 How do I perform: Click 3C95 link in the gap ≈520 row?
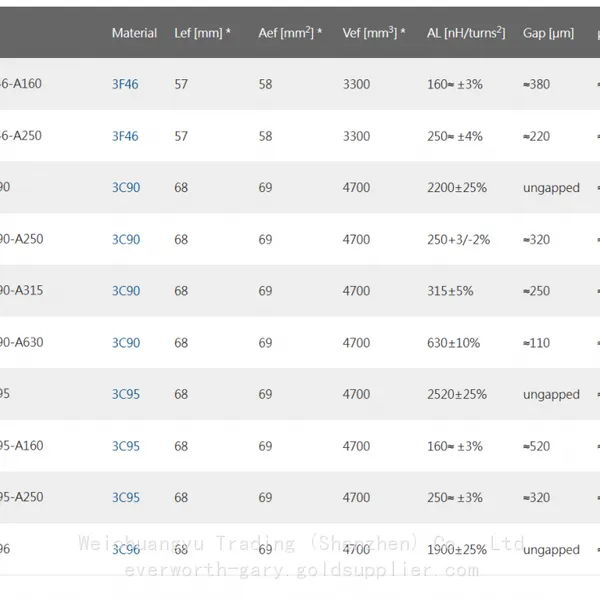(x=126, y=446)
